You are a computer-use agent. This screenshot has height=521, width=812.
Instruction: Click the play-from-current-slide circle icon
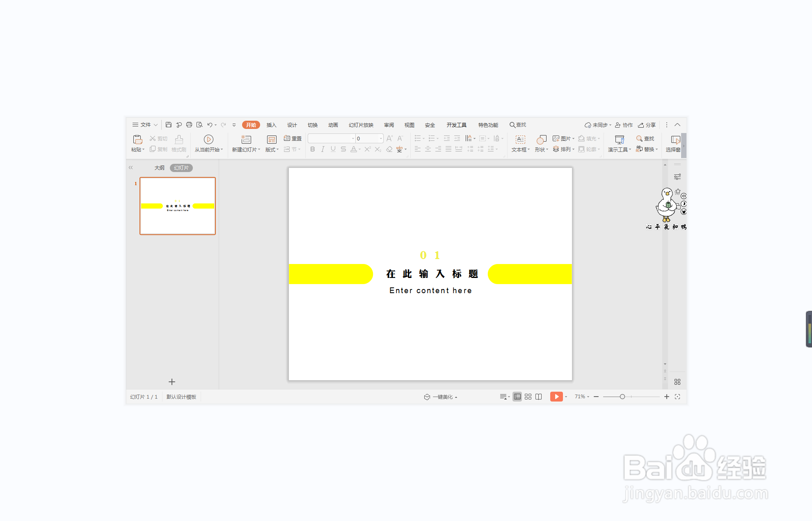tap(208, 140)
